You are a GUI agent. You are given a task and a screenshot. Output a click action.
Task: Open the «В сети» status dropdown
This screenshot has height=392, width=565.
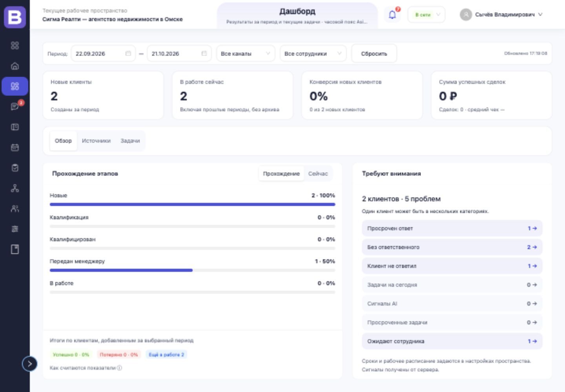[426, 15]
